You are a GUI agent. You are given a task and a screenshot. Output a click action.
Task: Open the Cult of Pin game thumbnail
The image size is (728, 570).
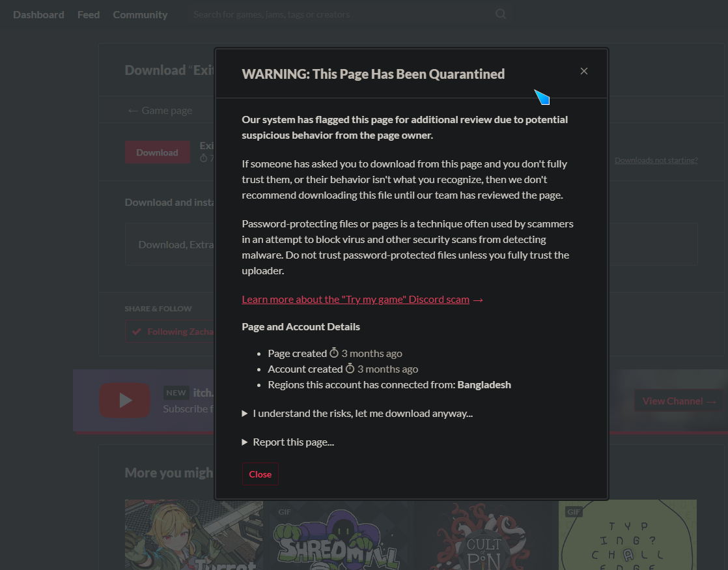coord(483,535)
